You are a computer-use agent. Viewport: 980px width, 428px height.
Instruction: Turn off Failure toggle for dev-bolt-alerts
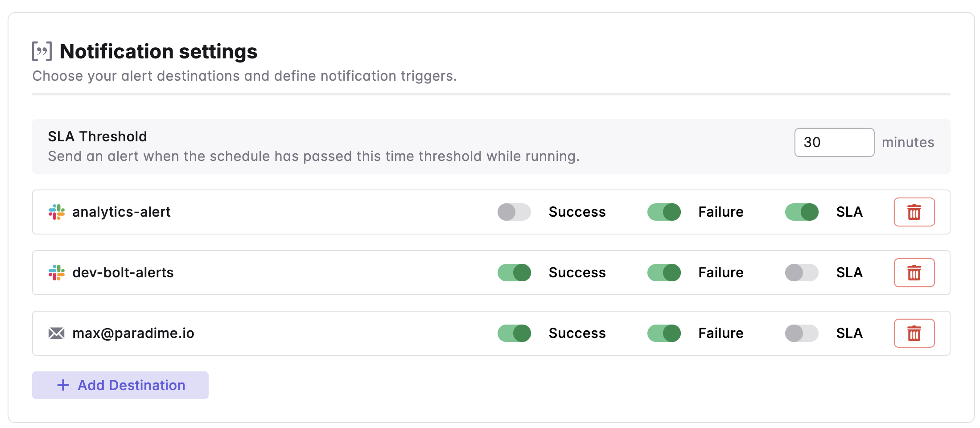point(664,273)
